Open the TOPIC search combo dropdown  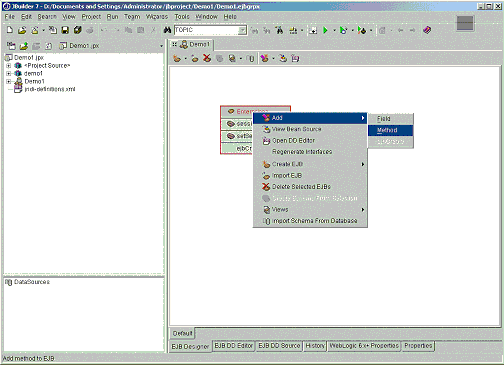pos(243,30)
